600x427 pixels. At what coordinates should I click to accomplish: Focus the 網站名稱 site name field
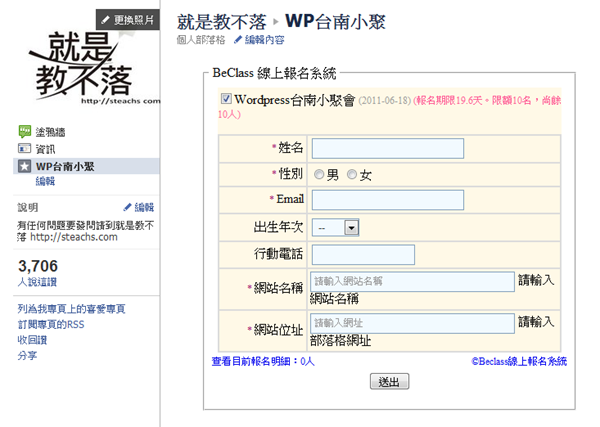pos(412,282)
